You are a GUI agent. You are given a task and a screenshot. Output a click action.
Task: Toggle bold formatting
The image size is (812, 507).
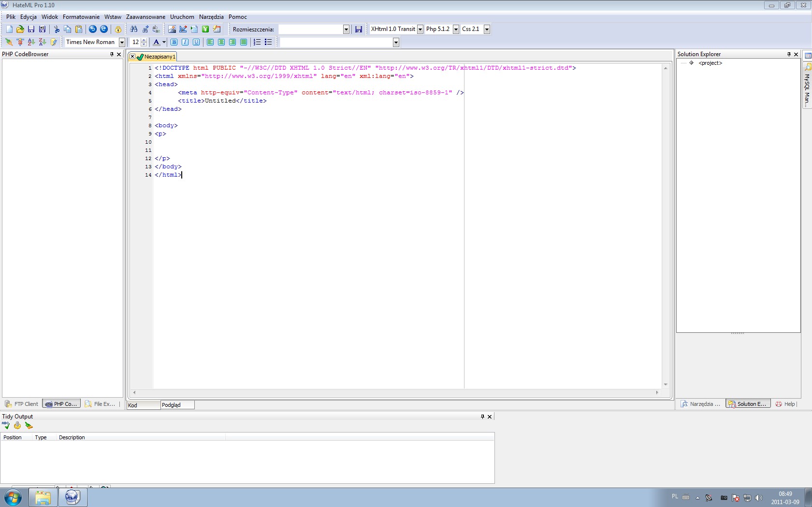click(174, 42)
